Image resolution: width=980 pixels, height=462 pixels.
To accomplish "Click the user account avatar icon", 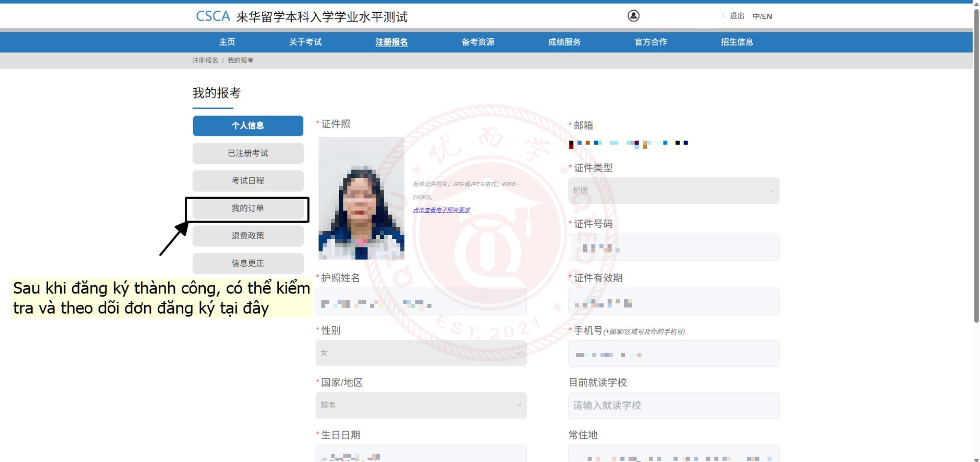I will (633, 16).
